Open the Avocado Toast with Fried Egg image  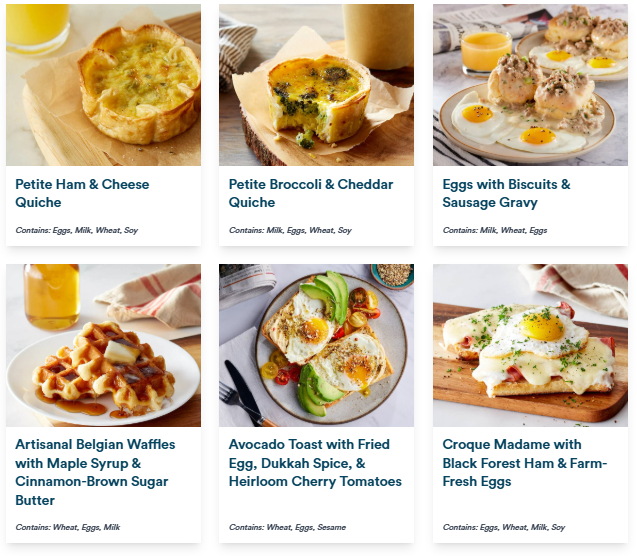coord(316,345)
